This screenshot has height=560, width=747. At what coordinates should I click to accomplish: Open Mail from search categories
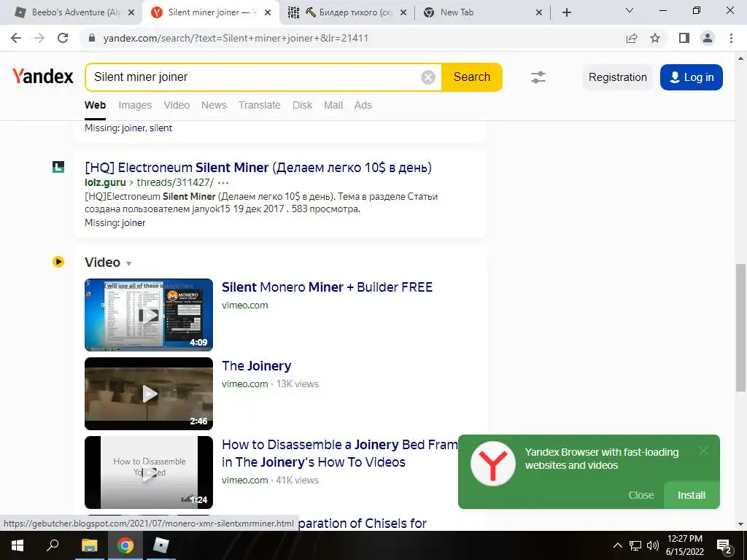tap(333, 105)
